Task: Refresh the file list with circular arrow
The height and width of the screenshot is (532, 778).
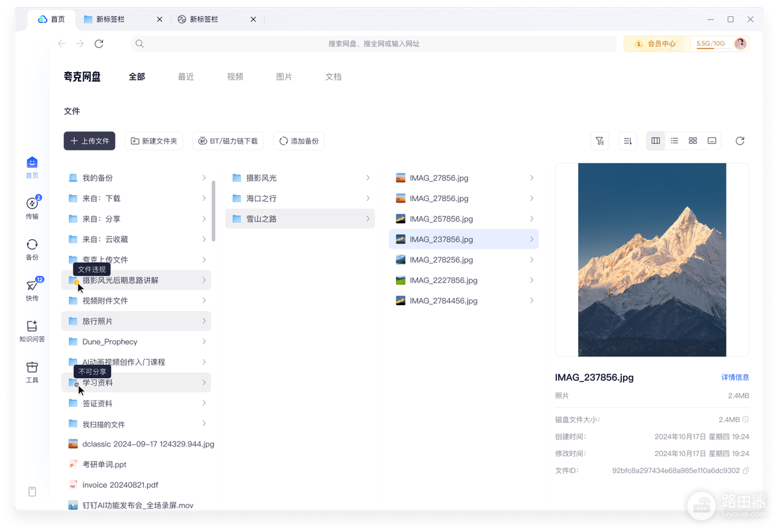Action: pyautogui.click(x=740, y=141)
